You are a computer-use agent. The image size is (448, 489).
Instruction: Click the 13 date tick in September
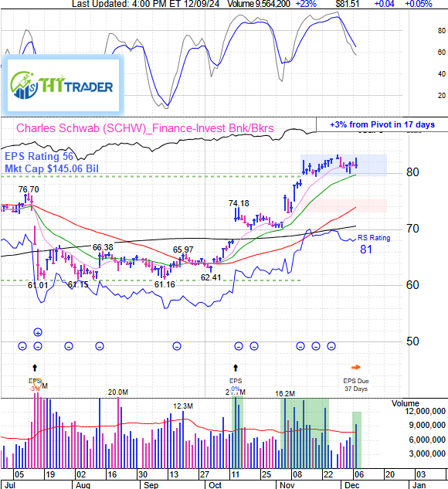174,474
